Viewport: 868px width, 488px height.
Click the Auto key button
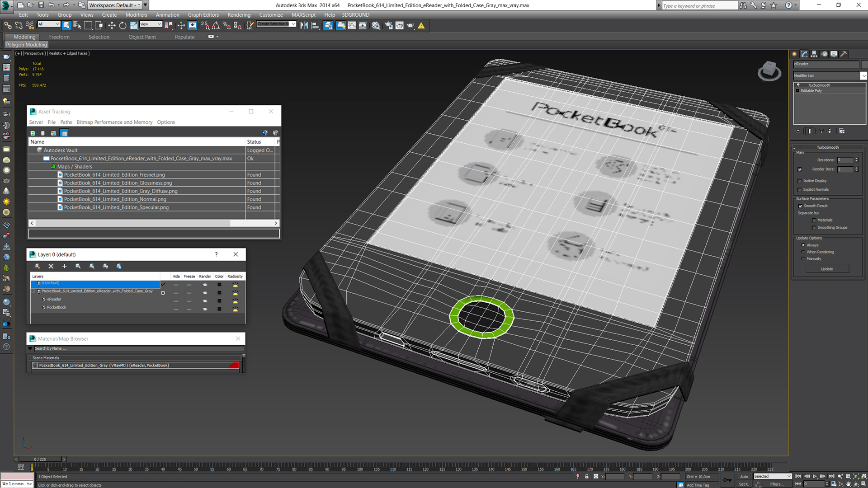pos(744,476)
